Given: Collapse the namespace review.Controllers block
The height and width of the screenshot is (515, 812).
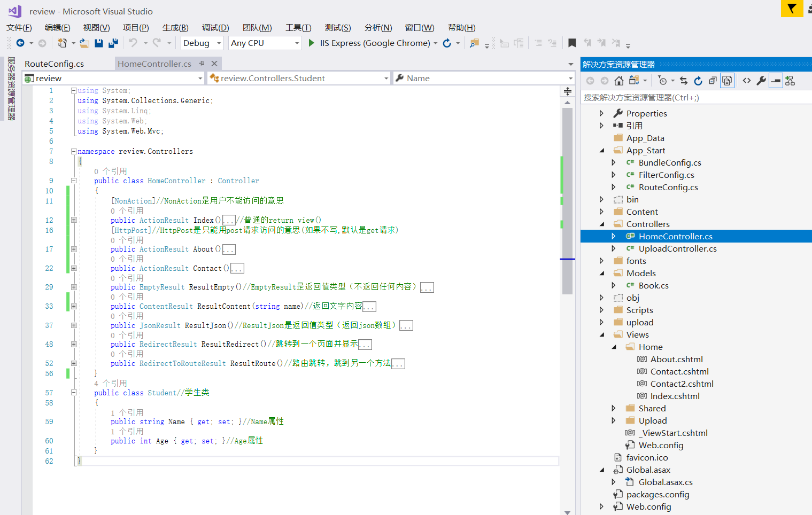Looking at the screenshot, I should 74,151.
